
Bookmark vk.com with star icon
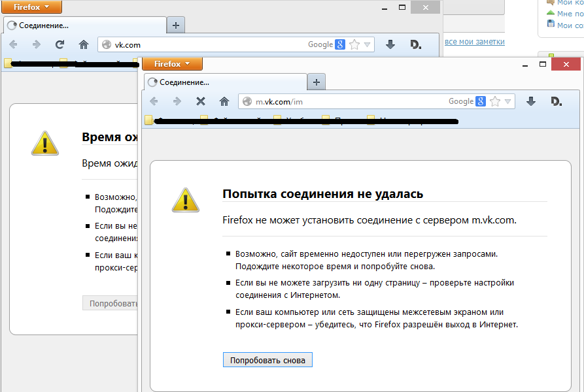tap(354, 44)
